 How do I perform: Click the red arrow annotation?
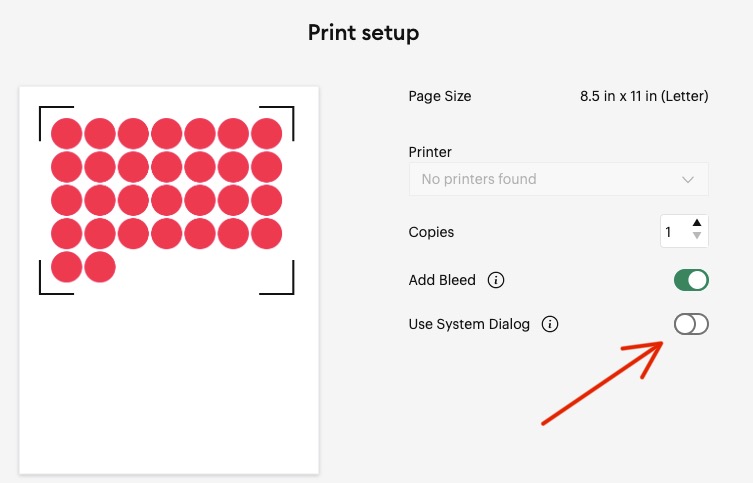point(600,383)
